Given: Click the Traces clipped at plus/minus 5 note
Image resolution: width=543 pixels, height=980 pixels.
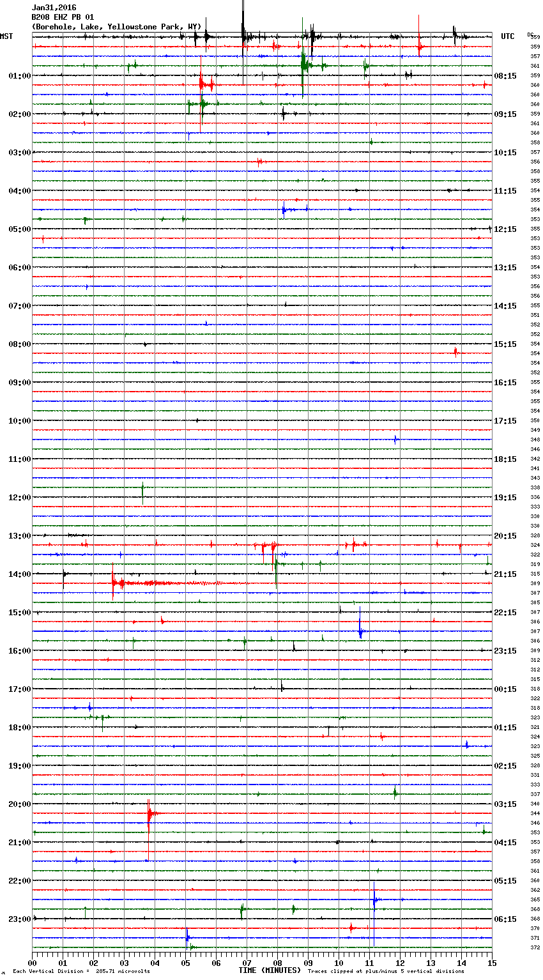Looking at the screenshot, I should (386, 971).
